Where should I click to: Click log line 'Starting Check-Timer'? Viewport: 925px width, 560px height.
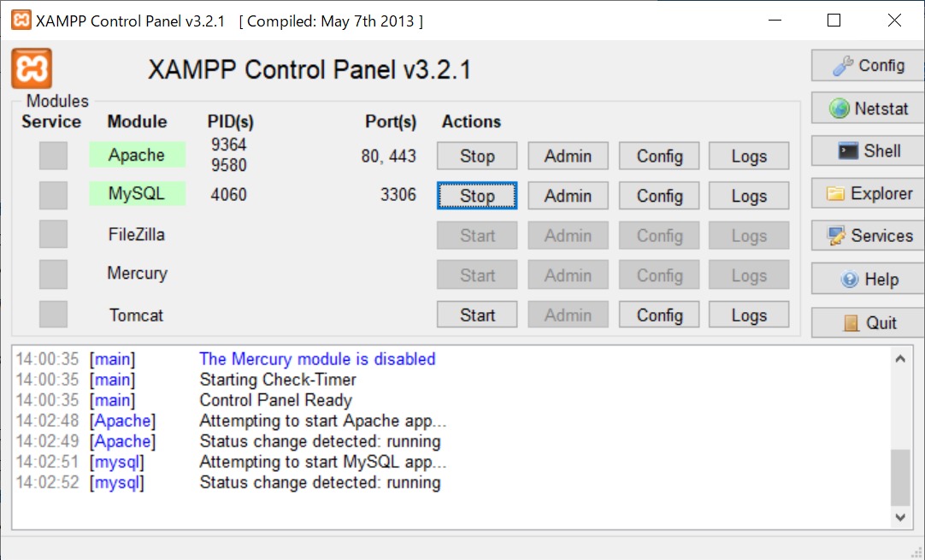pos(278,380)
